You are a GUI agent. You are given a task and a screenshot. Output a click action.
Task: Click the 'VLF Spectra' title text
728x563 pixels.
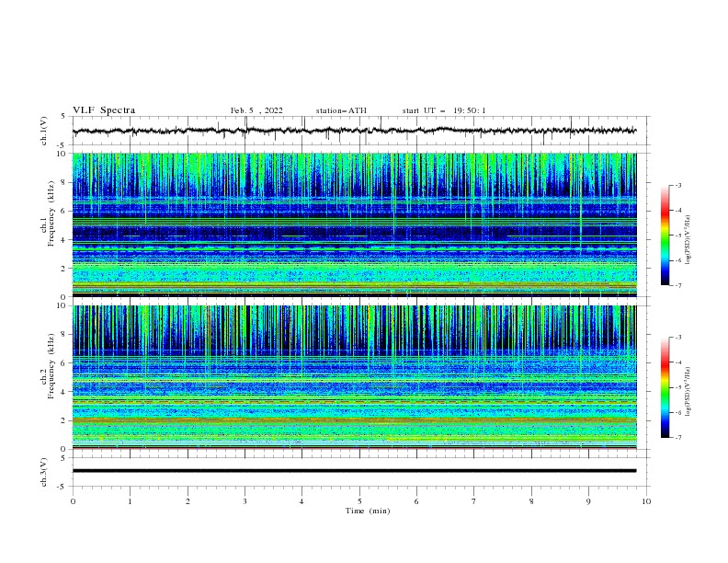tap(104, 110)
